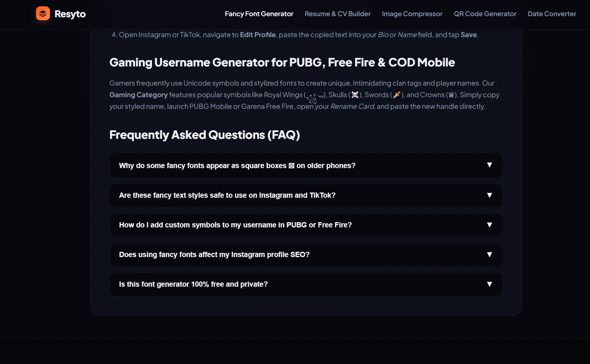Expand the square boxes on older phones FAQ

pyautogui.click(x=306, y=165)
